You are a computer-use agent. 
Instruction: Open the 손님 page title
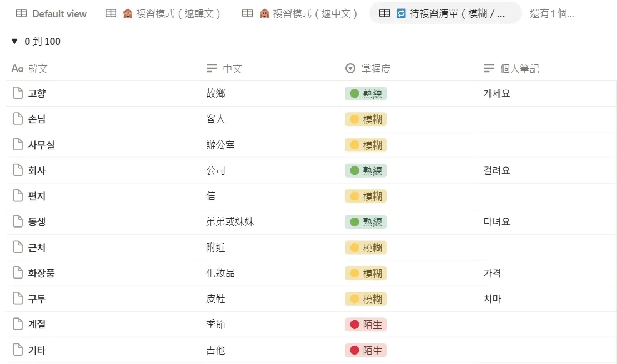click(x=37, y=119)
